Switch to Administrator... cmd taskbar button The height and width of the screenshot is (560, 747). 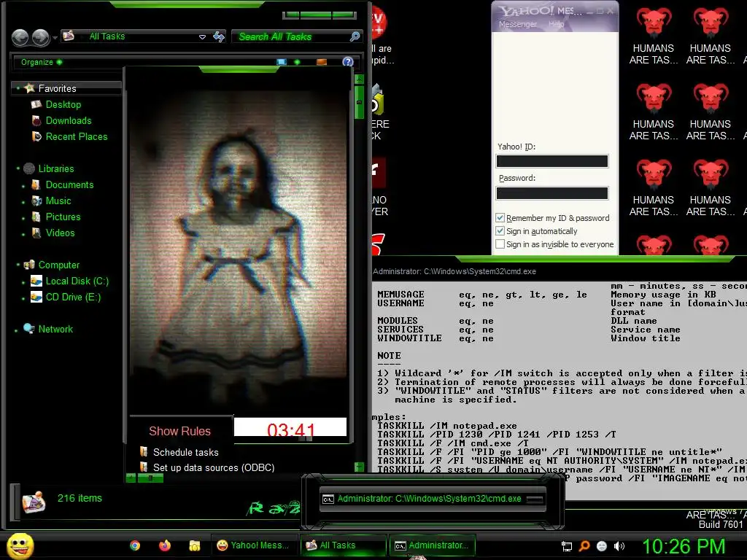[x=432, y=545]
